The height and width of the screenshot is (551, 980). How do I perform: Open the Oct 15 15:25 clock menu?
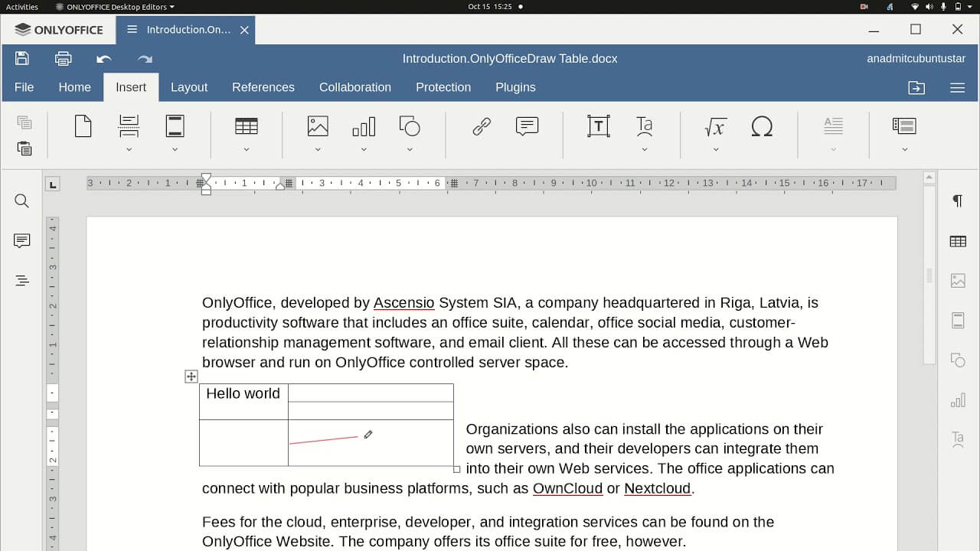[490, 7]
